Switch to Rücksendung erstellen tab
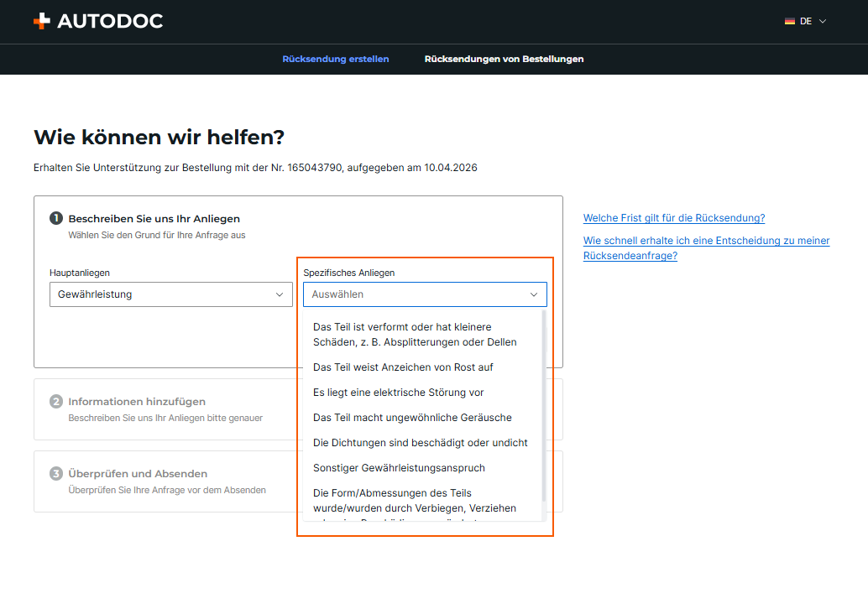The image size is (868, 614). pyautogui.click(x=336, y=60)
